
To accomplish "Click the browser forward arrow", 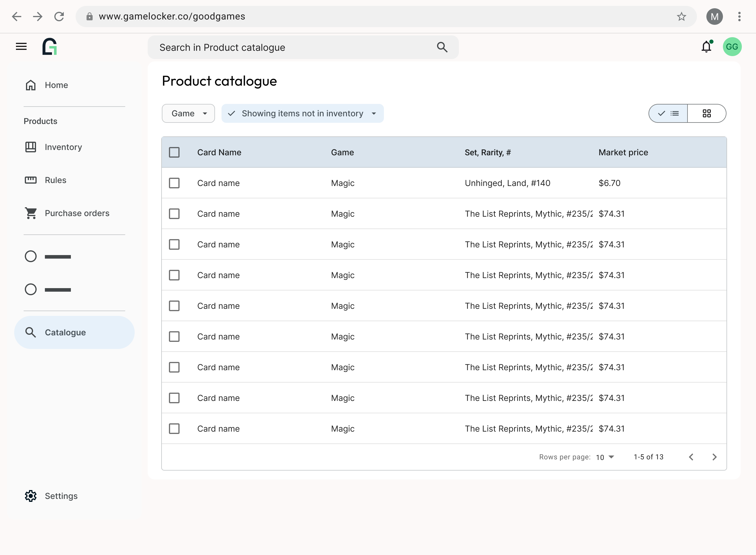I will coord(38,17).
